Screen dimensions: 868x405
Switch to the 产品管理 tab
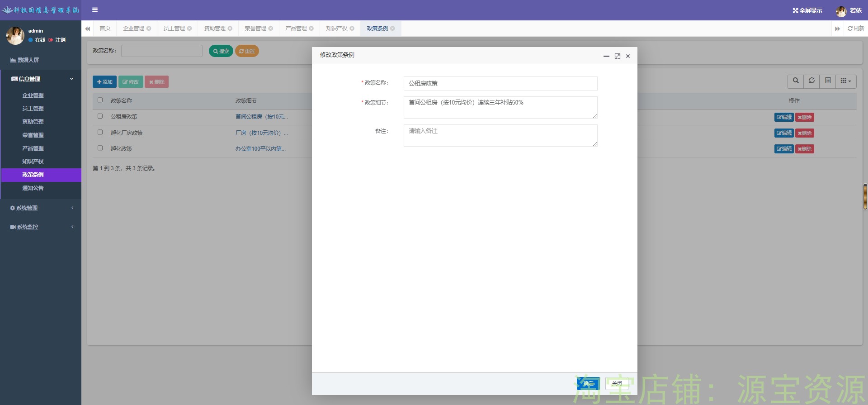point(296,29)
